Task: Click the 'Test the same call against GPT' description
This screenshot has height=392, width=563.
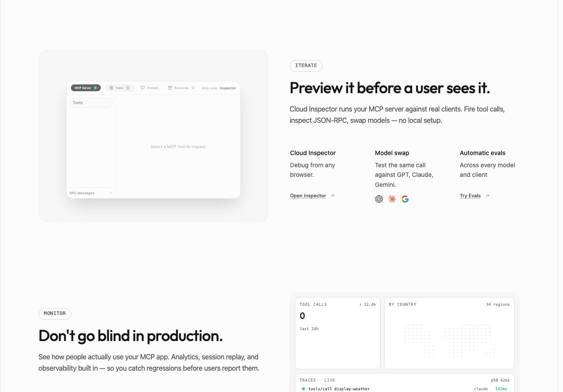Action: pos(404,175)
